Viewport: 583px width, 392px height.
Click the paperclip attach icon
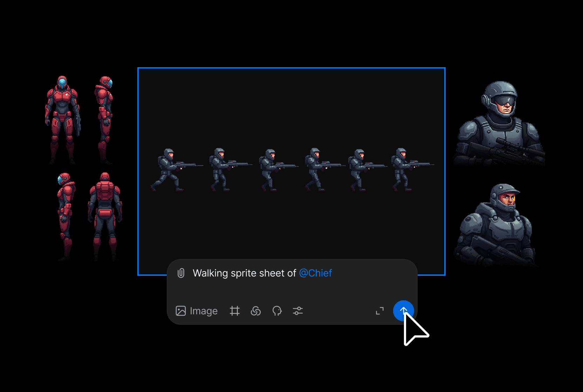[181, 273]
